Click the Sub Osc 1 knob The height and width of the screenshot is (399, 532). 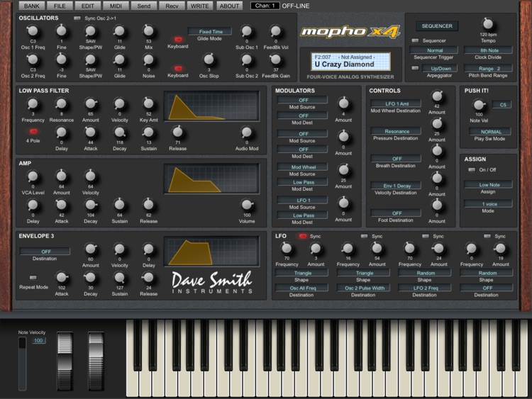tap(247, 31)
